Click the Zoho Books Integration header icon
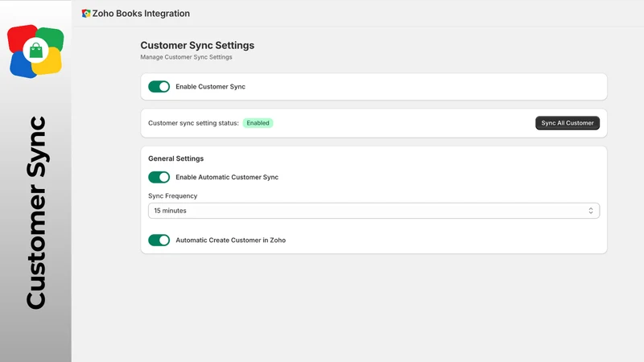644x362 pixels. click(86, 14)
